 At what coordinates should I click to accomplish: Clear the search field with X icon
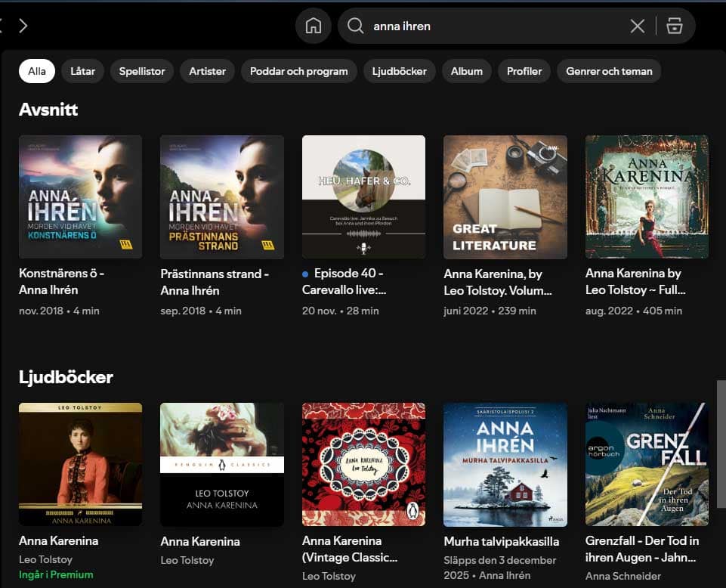coord(637,26)
